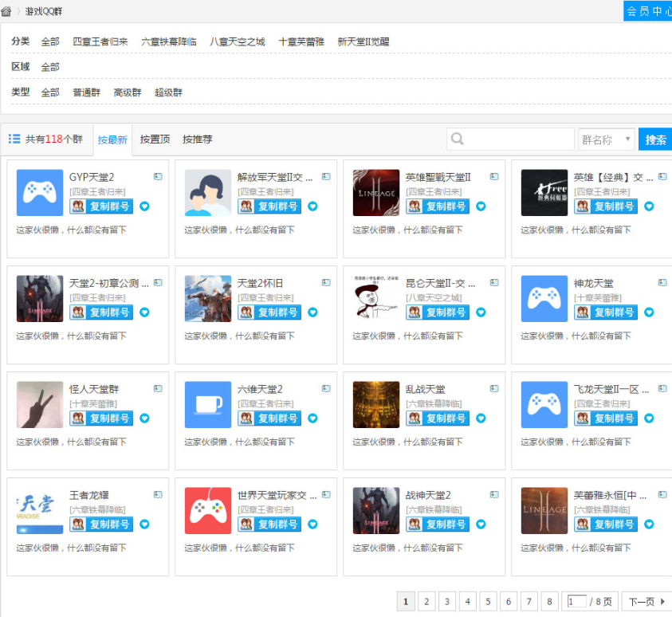Switch to the 按最新 sort tab
This screenshot has height=617, width=672.
112,140
